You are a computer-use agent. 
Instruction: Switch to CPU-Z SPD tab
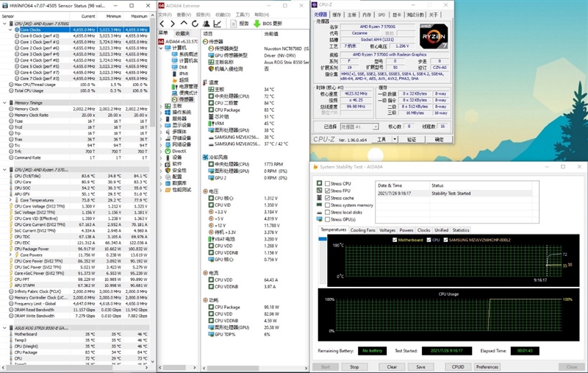[381, 15]
